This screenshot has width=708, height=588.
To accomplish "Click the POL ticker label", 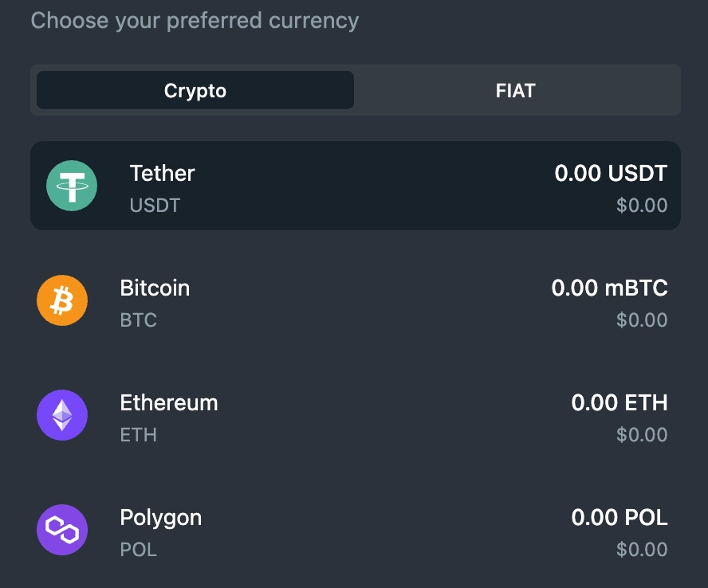I will [138, 549].
